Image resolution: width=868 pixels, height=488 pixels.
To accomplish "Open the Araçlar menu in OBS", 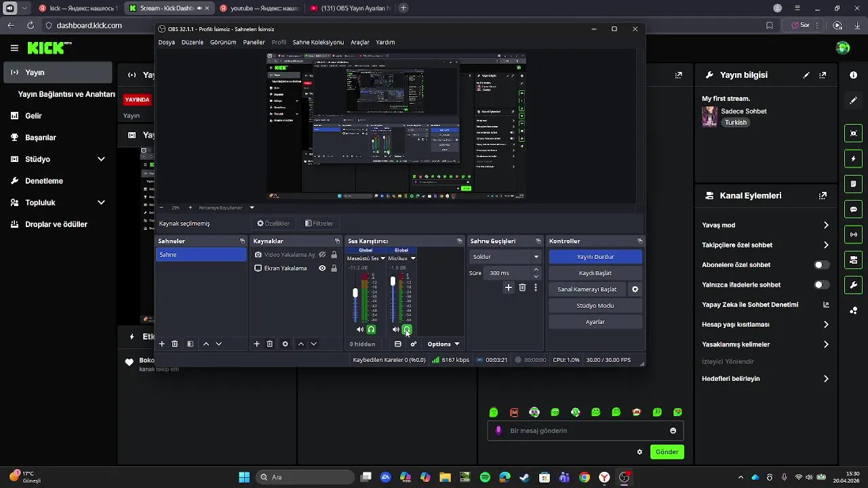I will [360, 42].
